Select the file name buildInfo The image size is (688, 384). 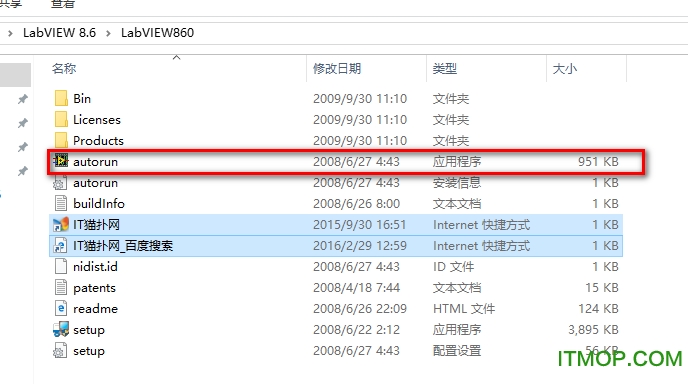[99, 204]
